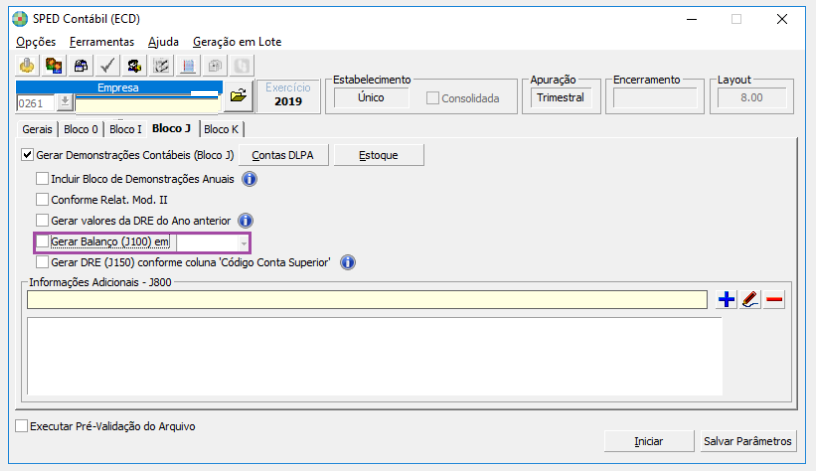Screen dimensions: 816x471
Task: Click Salvar Parâmetros button
Action: (x=747, y=441)
